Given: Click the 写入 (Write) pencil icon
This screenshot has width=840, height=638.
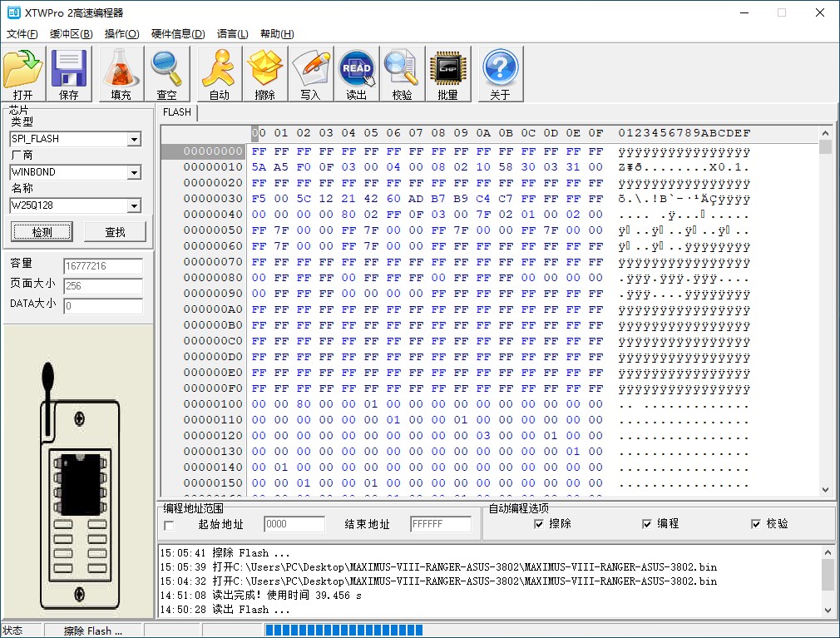Looking at the screenshot, I should [310, 70].
